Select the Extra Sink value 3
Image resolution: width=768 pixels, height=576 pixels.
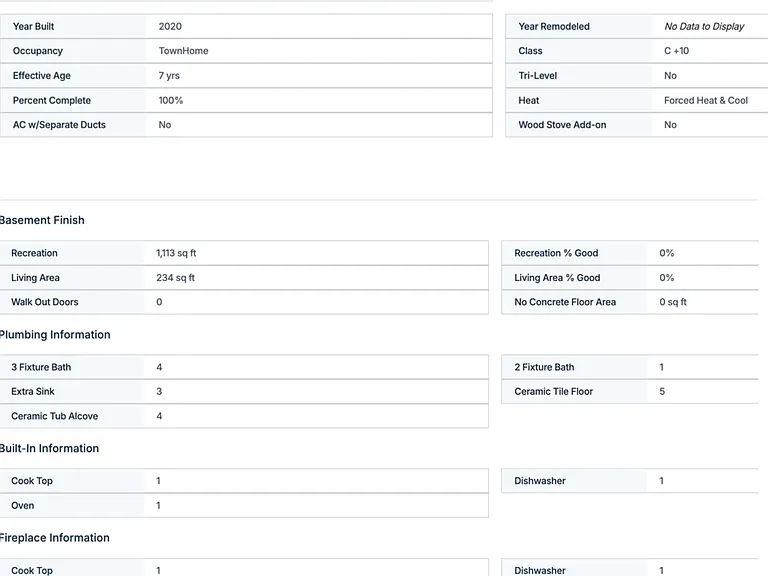pyautogui.click(x=159, y=392)
